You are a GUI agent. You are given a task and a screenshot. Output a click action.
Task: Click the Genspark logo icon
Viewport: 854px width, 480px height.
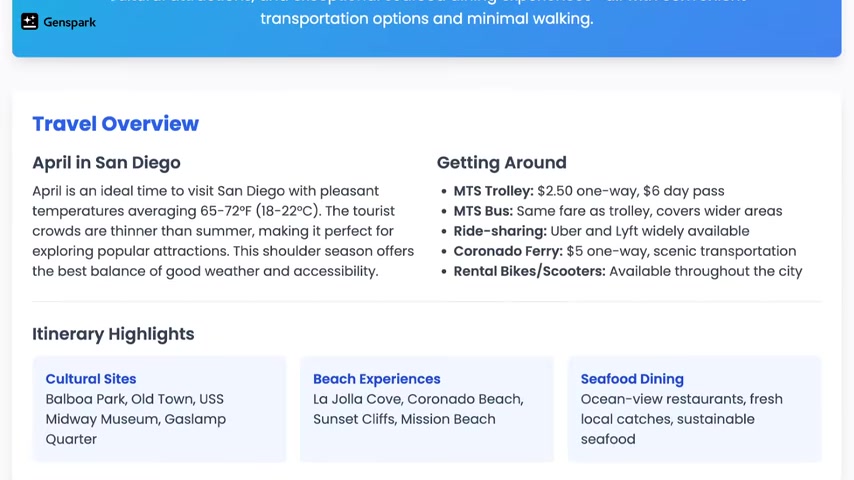point(30,22)
